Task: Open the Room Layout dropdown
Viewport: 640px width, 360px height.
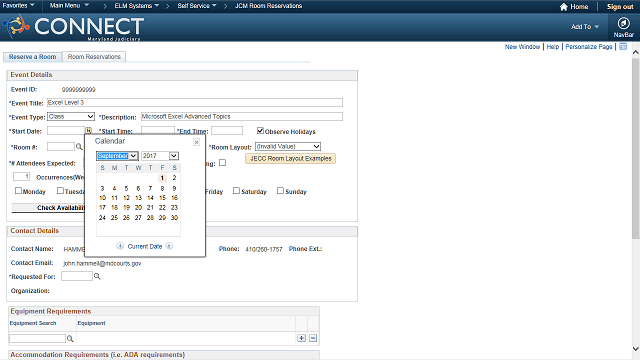Action: click(288, 147)
